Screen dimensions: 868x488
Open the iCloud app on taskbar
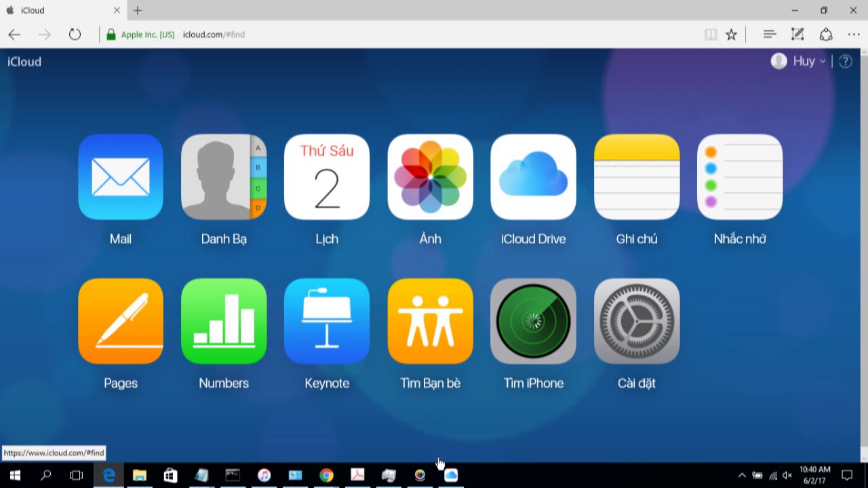(x=451, y=475)
